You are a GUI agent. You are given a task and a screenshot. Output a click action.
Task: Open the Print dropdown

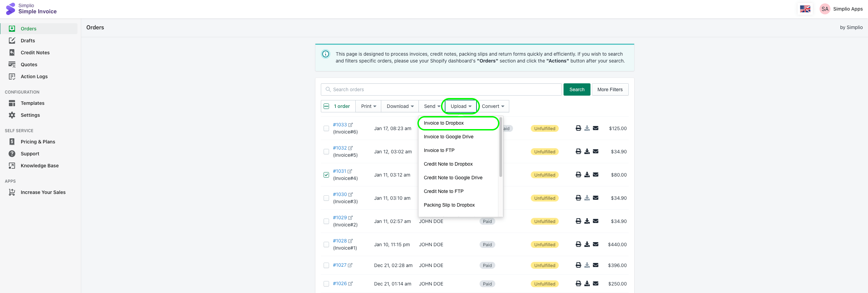(368, 106)
